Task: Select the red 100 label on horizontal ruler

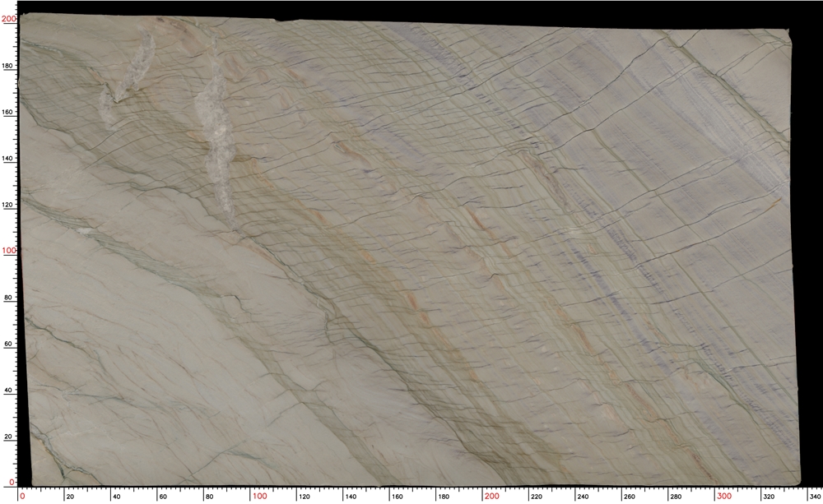Action: pos(260,496)
